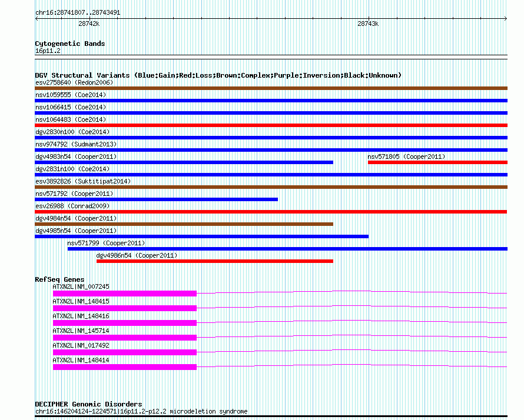Click the RefSeq Genes track title
This screenshot has height=420, width=524.
click(59, 279)
